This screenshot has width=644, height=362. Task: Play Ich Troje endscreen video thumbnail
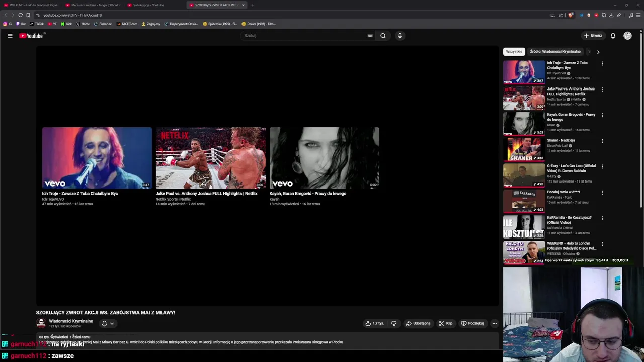(97, 158)
